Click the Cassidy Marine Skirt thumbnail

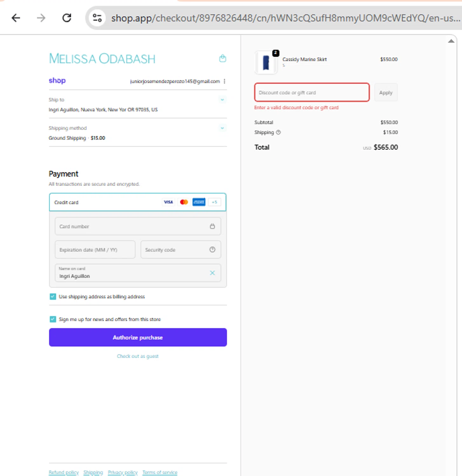266,63
